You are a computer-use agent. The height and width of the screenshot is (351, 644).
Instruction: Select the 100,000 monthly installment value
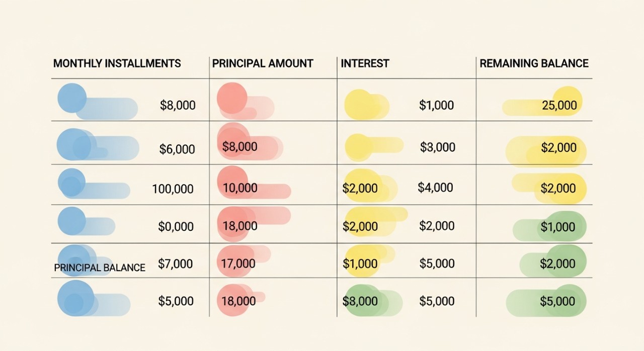173,189
